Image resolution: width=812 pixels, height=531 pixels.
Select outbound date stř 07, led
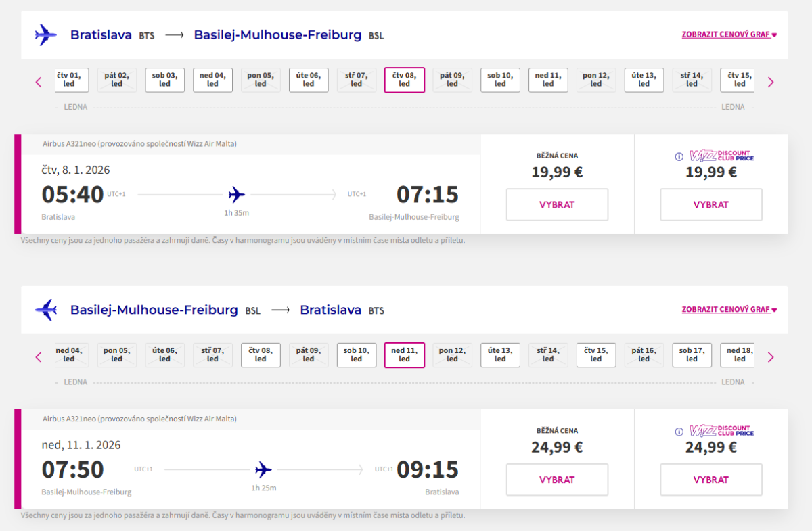coord(357,80)
